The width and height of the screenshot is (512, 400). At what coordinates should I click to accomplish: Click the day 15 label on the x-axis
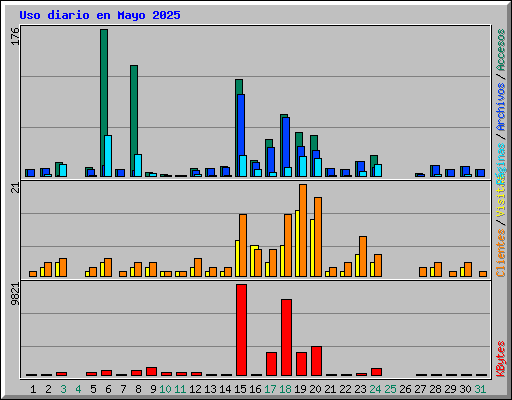click(x=240, y=389)
